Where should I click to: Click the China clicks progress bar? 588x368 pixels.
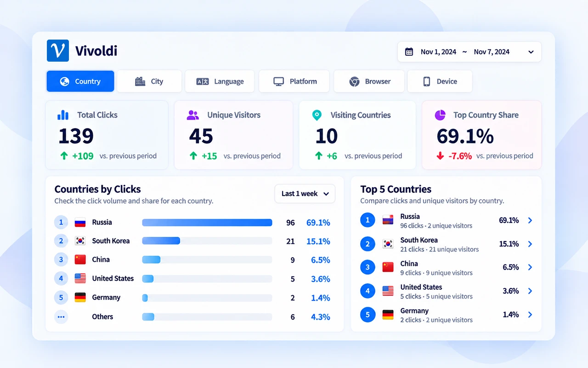pos(207,260)
